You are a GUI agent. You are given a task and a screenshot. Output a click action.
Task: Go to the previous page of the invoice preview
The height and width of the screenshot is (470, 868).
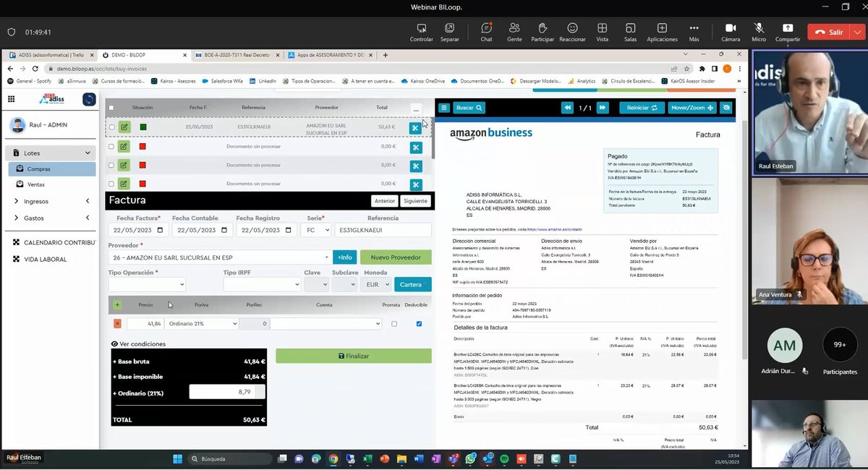point(567,108)
